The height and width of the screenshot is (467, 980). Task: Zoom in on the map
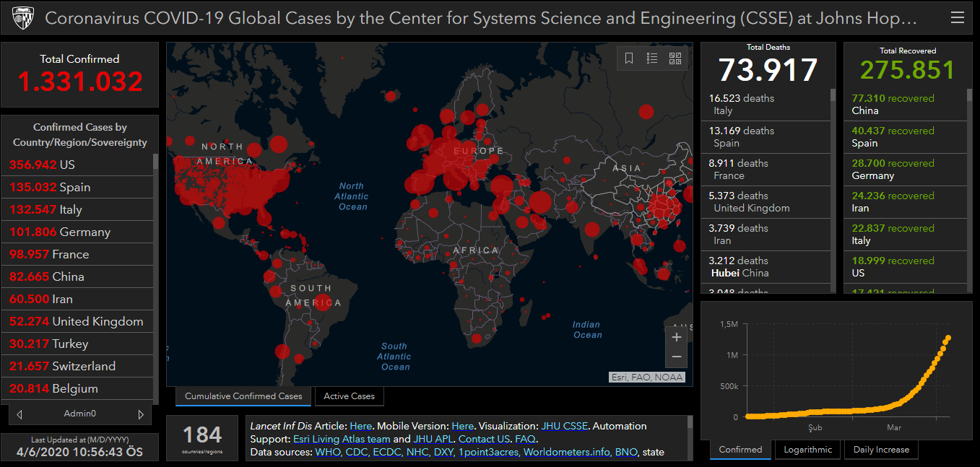tap(677, 337)
